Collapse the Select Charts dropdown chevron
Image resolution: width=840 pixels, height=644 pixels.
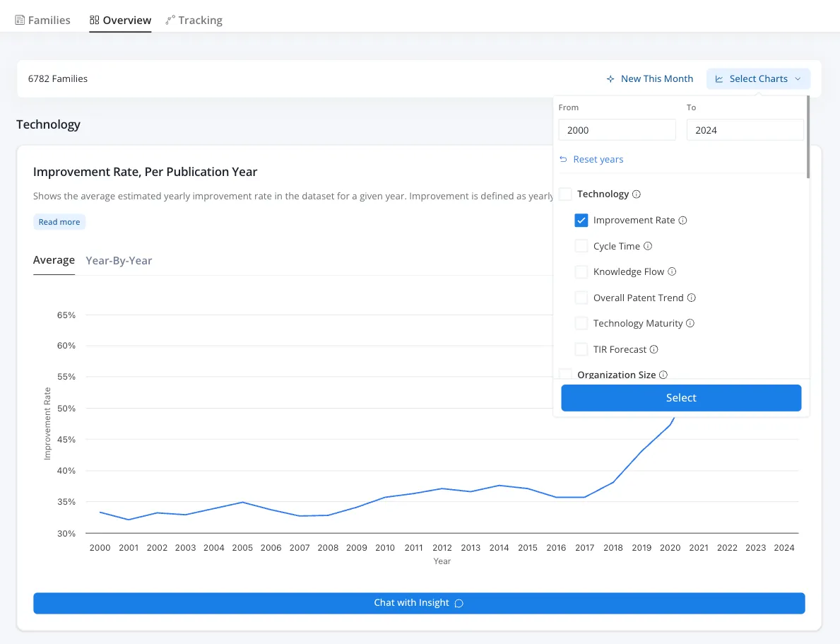(798, 79)
